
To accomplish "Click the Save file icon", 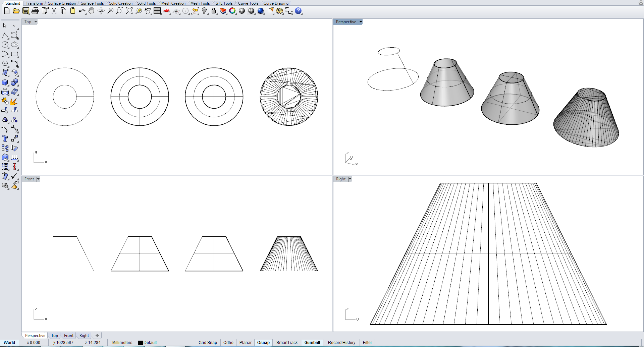I will tap(26, 11).
